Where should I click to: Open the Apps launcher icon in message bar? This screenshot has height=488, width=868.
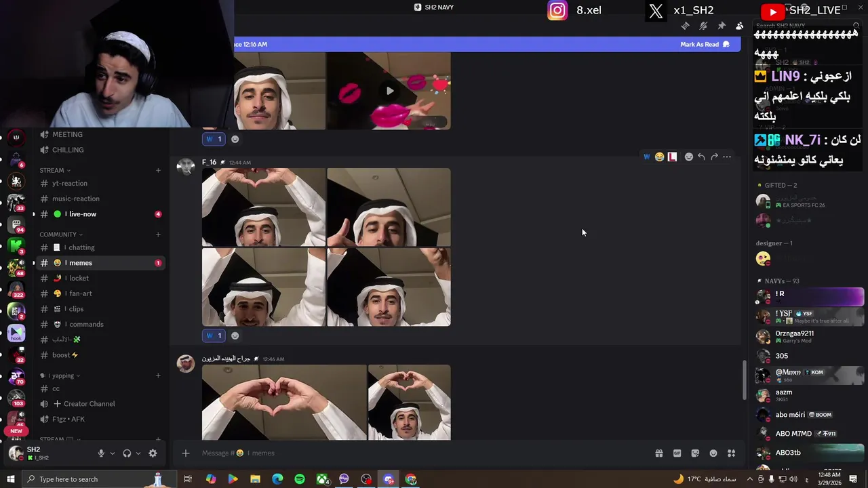pyautogui.click(x=731, y=453)
